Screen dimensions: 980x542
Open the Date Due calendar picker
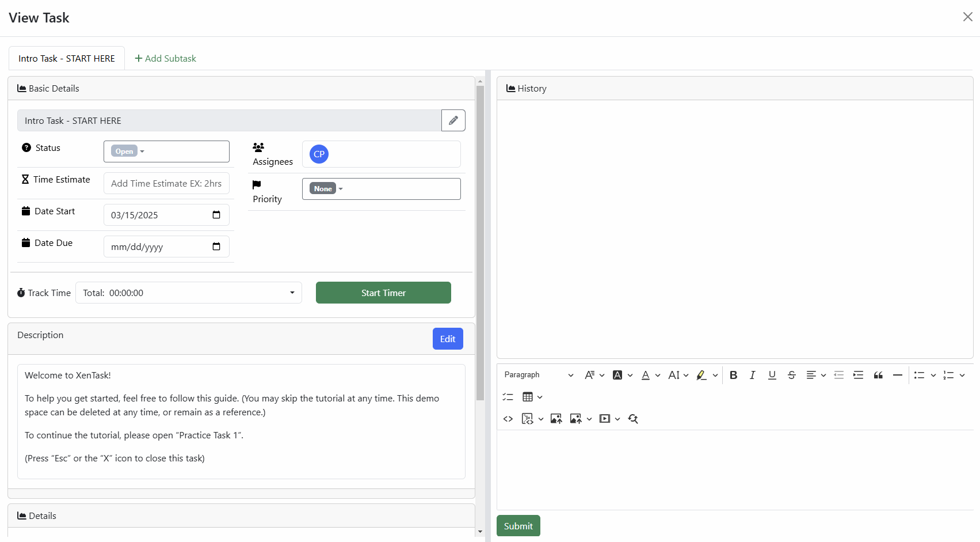point(216,247)
